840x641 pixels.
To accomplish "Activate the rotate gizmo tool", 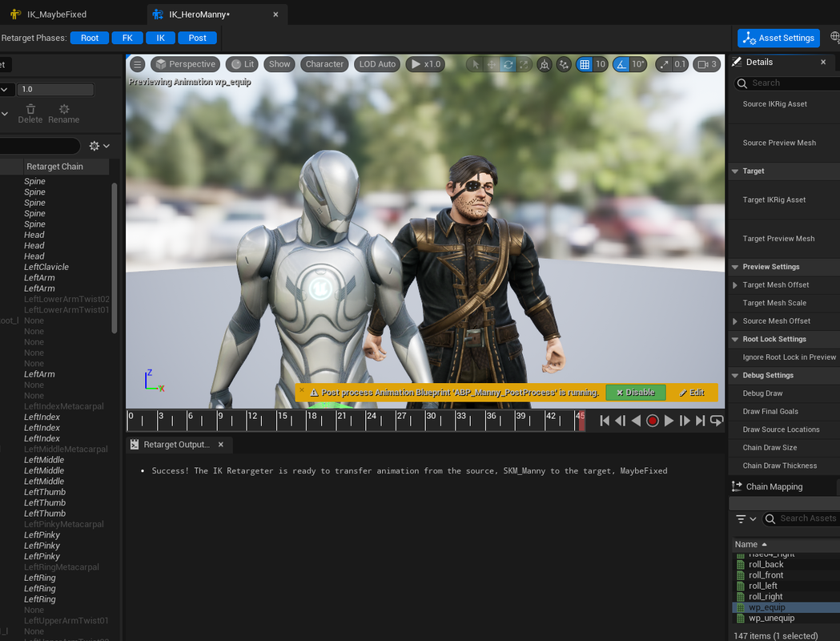I will click(508, 64).
